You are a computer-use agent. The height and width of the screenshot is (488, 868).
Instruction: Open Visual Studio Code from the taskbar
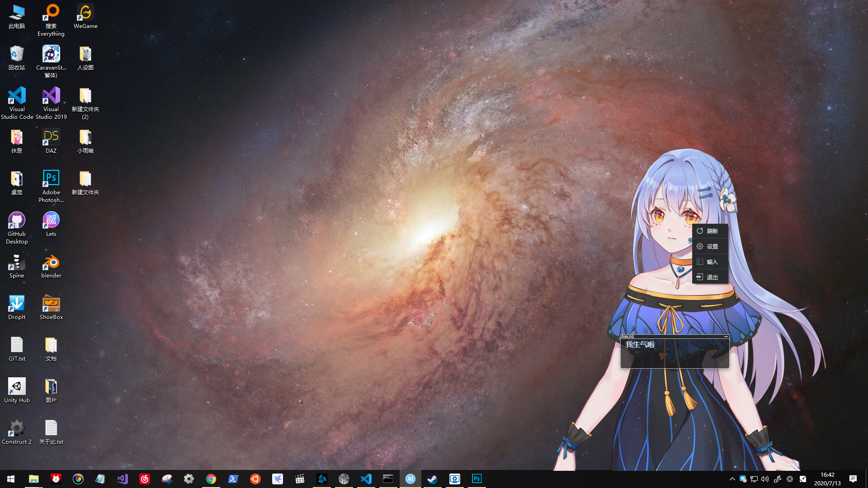366,479
